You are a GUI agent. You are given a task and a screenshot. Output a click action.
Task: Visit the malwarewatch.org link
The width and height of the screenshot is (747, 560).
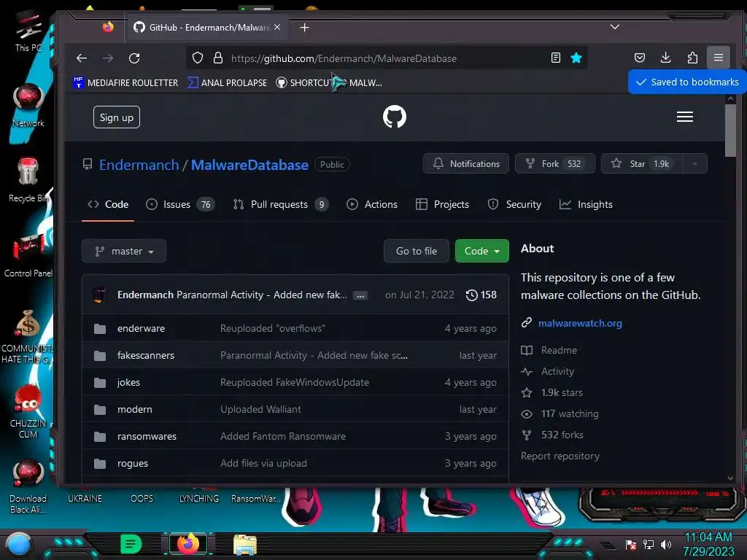(x=580, y=323)
